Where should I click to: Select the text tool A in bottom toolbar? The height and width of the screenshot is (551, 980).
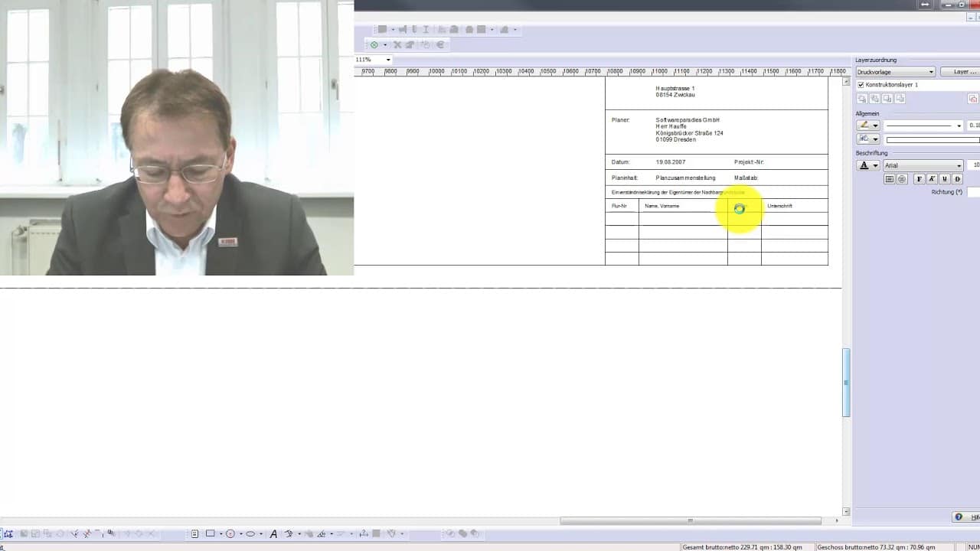click(x=273, y=534)
